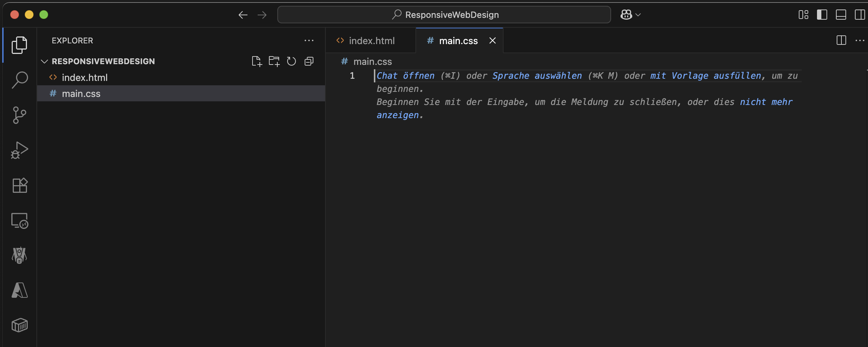This screenshot has height=347, width=868.
Task: Switch to the index.html tab
Action: tap(371, 41)
